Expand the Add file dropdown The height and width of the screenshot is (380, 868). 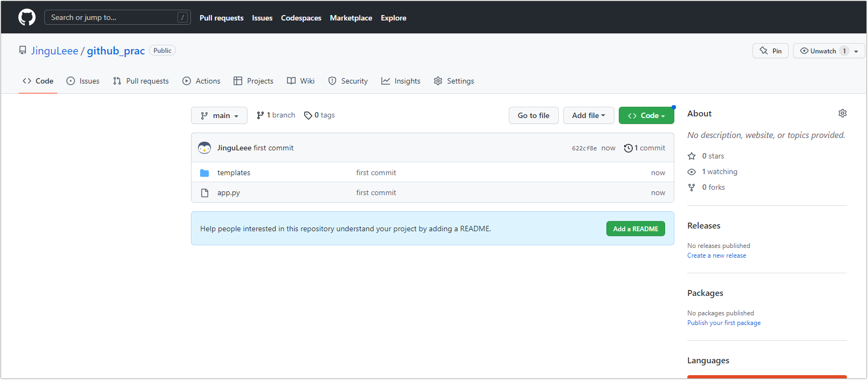(x=589, y=115)
